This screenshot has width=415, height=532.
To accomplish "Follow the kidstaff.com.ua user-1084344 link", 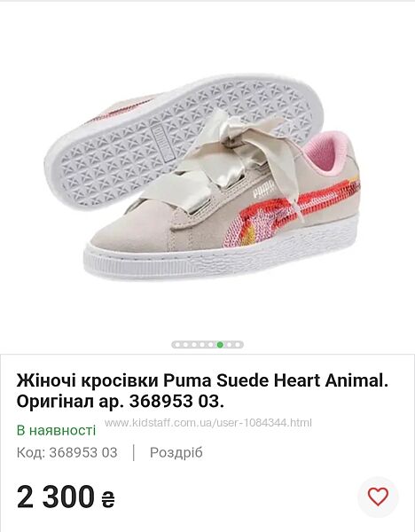I will tap(208, 423).
